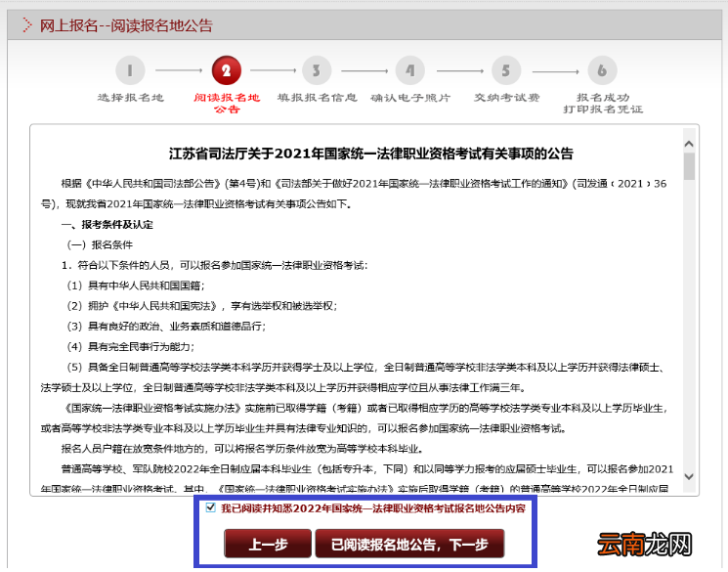Click the 填报报名信息 step label
The height and width of the screenshot is (572, 728).
click(x=318, y=98)
